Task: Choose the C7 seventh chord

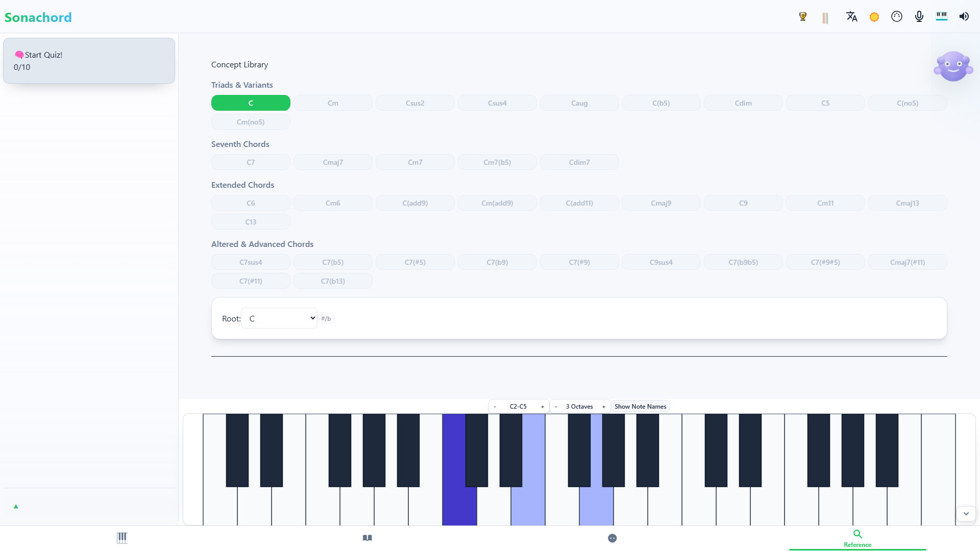Action: 251,162
